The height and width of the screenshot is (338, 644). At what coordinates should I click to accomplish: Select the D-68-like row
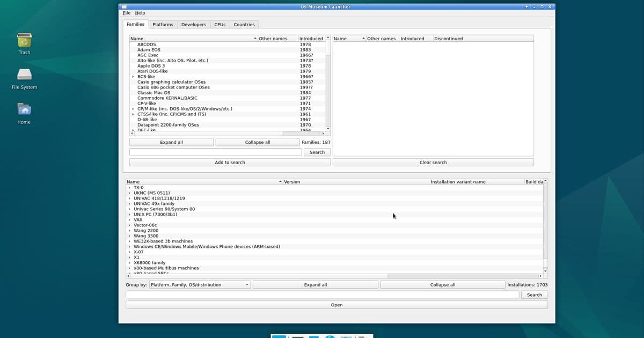pos(228,120)
